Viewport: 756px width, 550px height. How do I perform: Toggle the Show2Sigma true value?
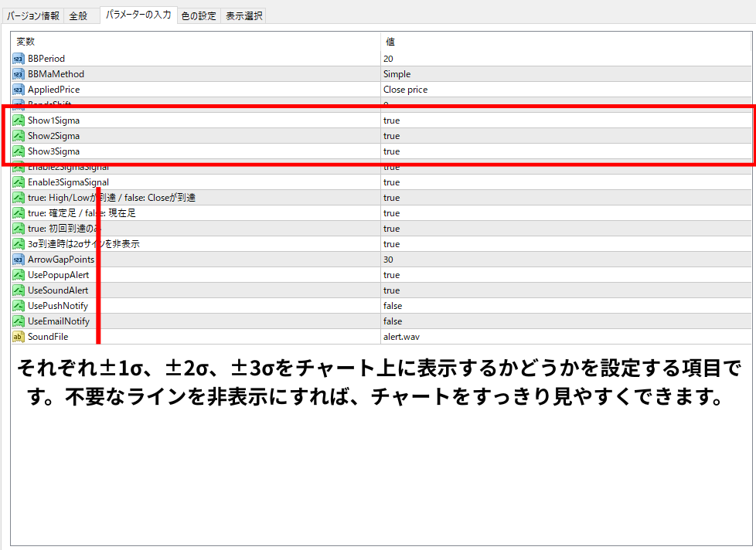[392, 136]
